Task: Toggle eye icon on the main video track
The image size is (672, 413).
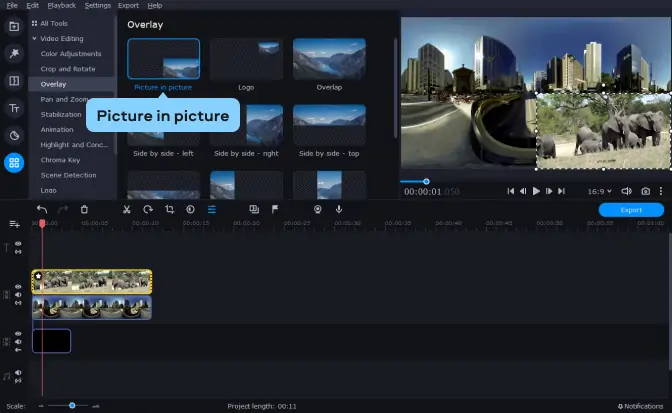Action: (18, 287)
